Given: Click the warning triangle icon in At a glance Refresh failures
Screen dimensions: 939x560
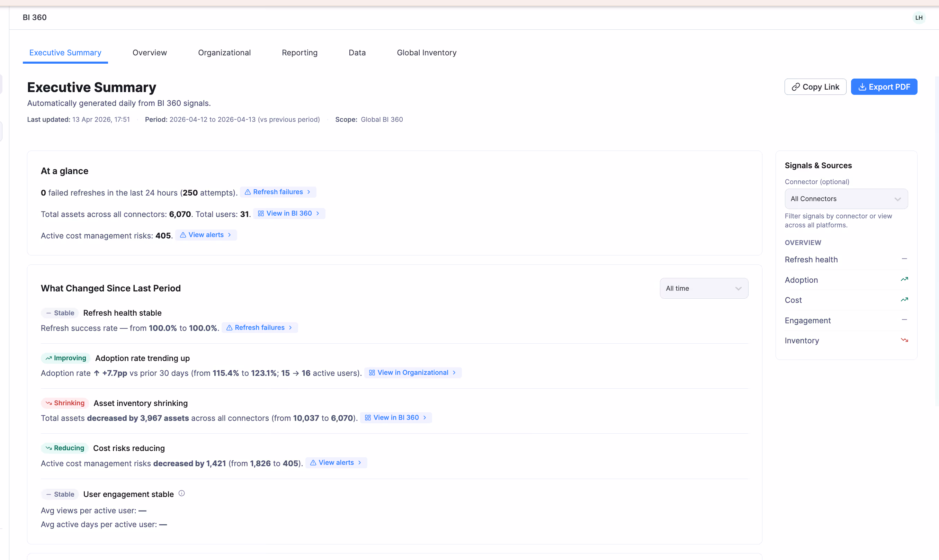Looking at the screenshot, I should click(248, 192).
